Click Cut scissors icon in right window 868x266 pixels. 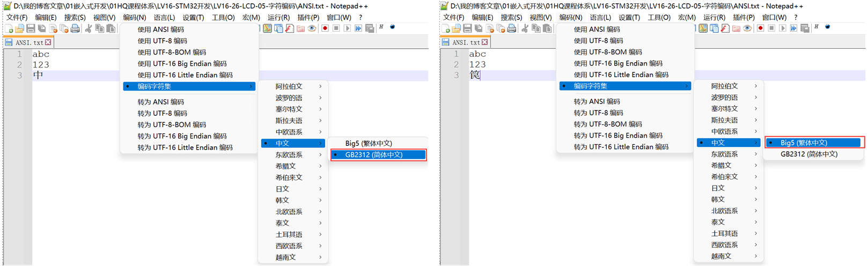tap(525, 28)
